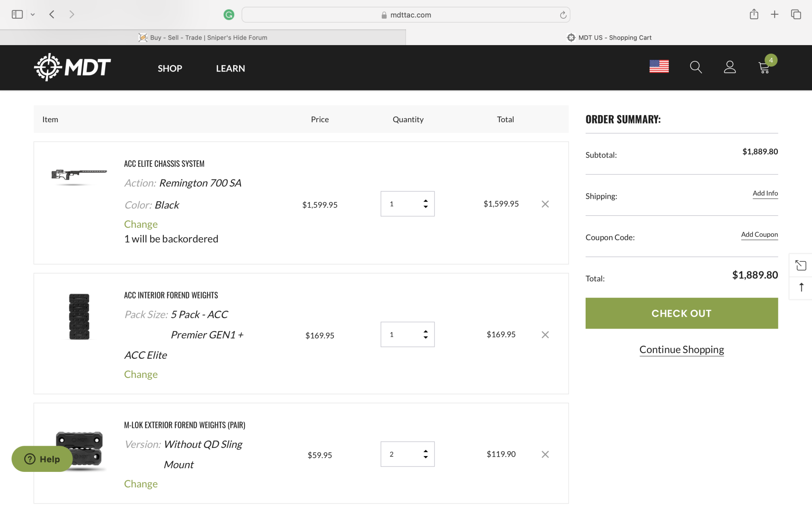Open M-LOK EXTERIOR FOREND WEIGHTS link

pyautogui.click(x=185, y=425)
